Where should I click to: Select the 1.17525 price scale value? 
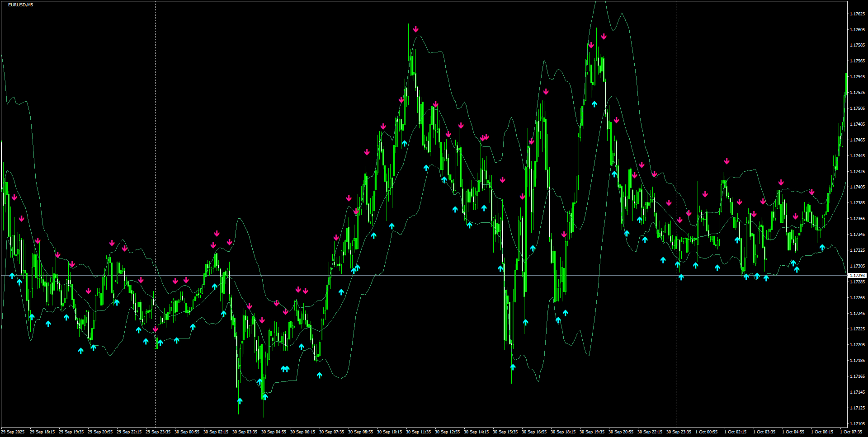coord(857,93)
